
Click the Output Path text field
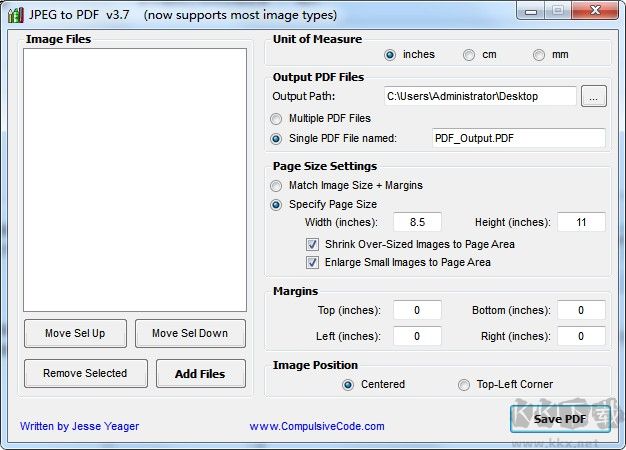click(480, 96)
